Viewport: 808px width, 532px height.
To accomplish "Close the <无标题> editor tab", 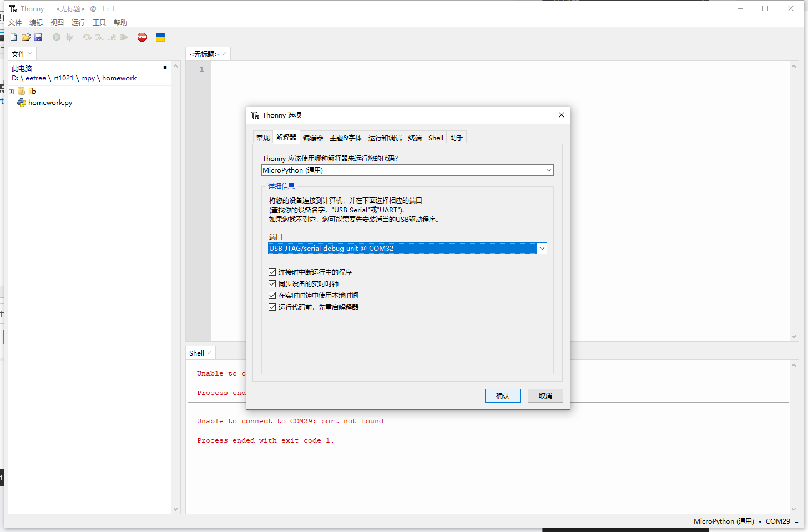I will [x=224, y=54].
